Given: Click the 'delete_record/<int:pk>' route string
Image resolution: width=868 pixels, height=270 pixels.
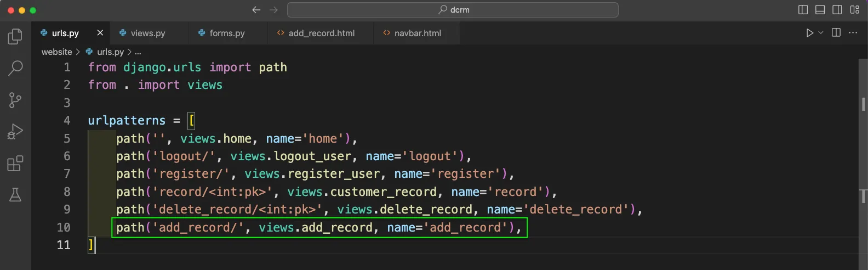Looking at the screenshot, I should coord(237,210).
